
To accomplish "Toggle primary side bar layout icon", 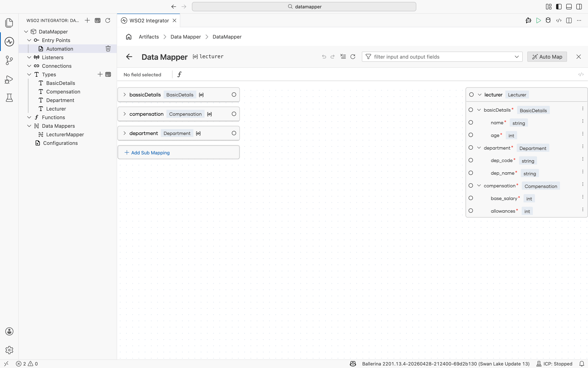I will [x=559, y=7].
